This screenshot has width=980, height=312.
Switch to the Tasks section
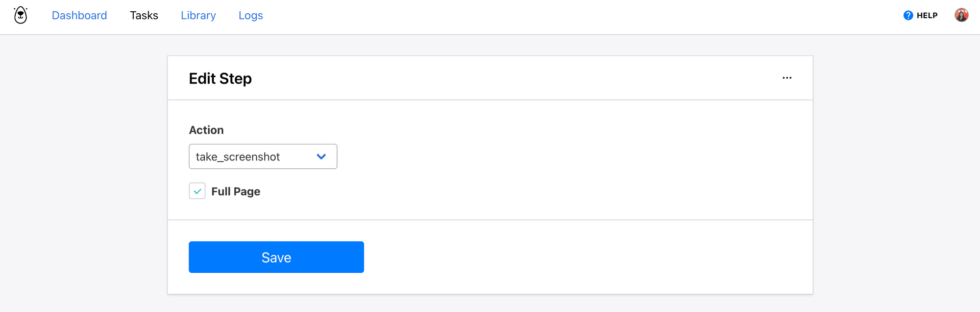pyautogui.click(x=144, y=15)
